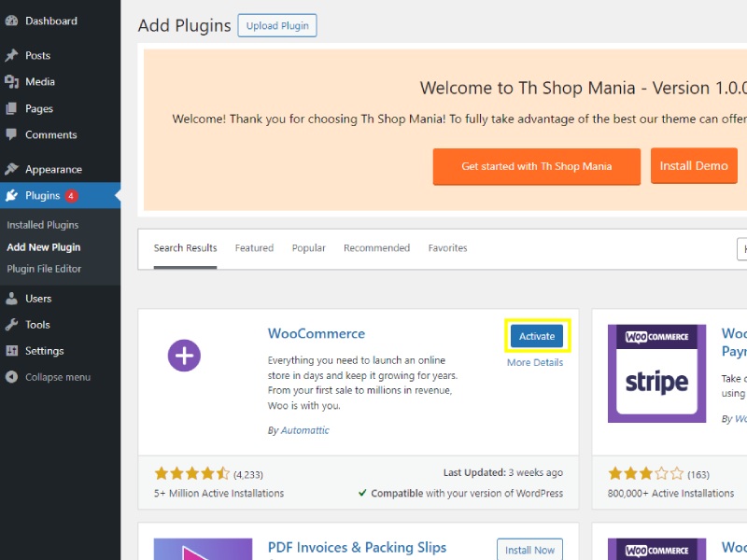This screenshot has width=747, height=560.
Task: Switch to the Popular tab
Action: pos(309,248)
